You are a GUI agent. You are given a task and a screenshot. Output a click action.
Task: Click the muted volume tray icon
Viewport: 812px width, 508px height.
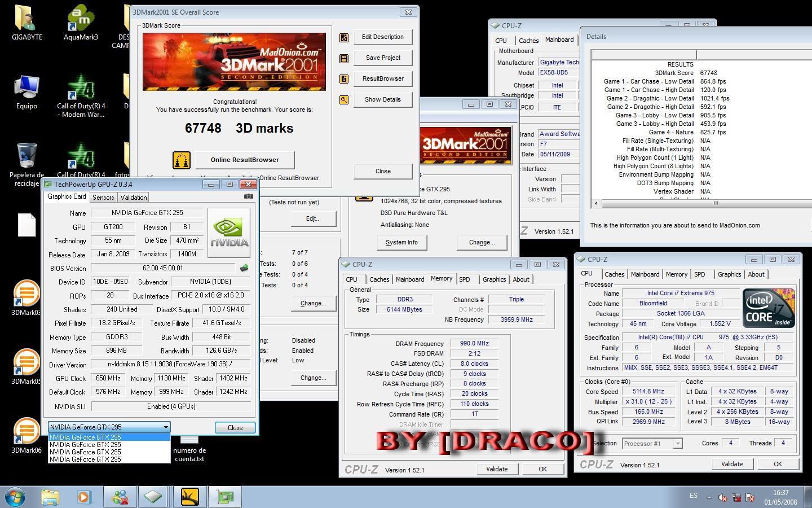click(723, 497)
